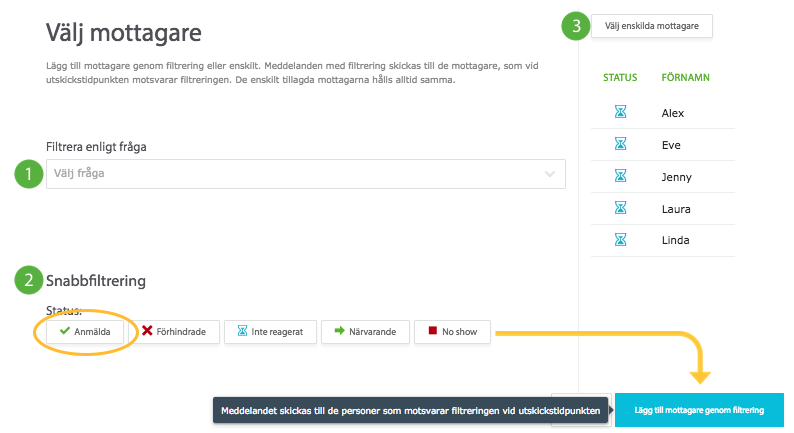Toggle the Anmälda status filter
794x433 pixels.
click(85, 332)
